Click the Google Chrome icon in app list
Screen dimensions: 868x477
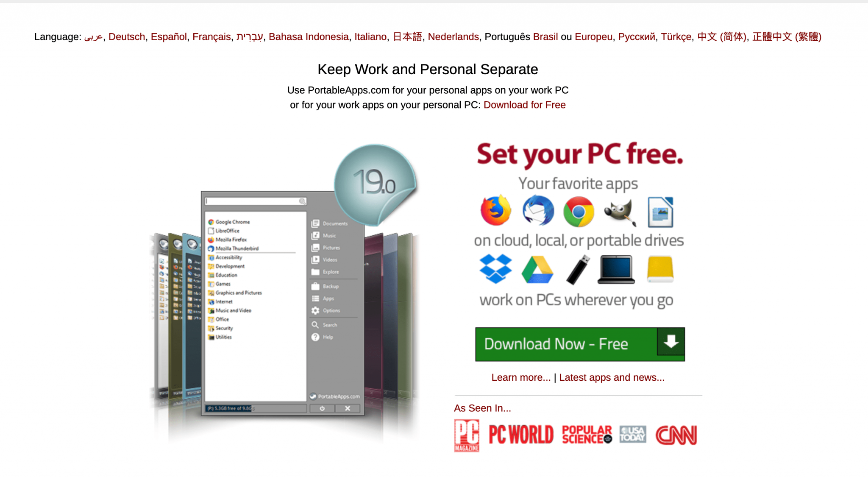[x=211, y=222]
